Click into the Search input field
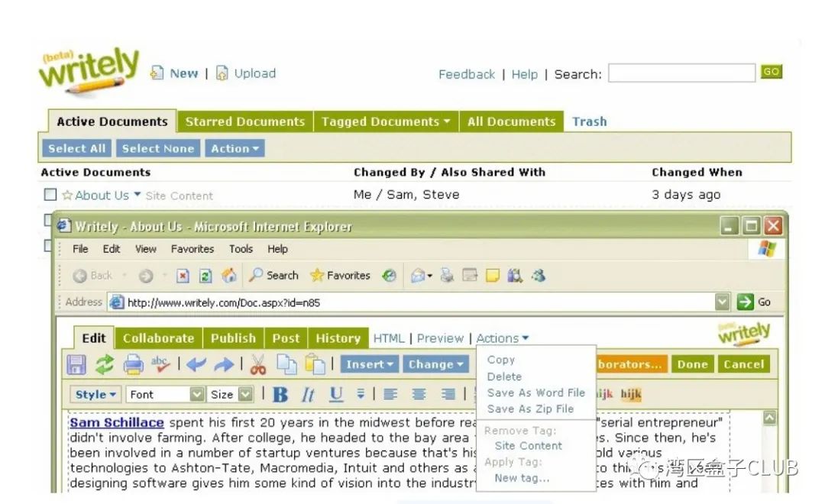The width and height of the screenshot is (825, 504). (682, 73)
